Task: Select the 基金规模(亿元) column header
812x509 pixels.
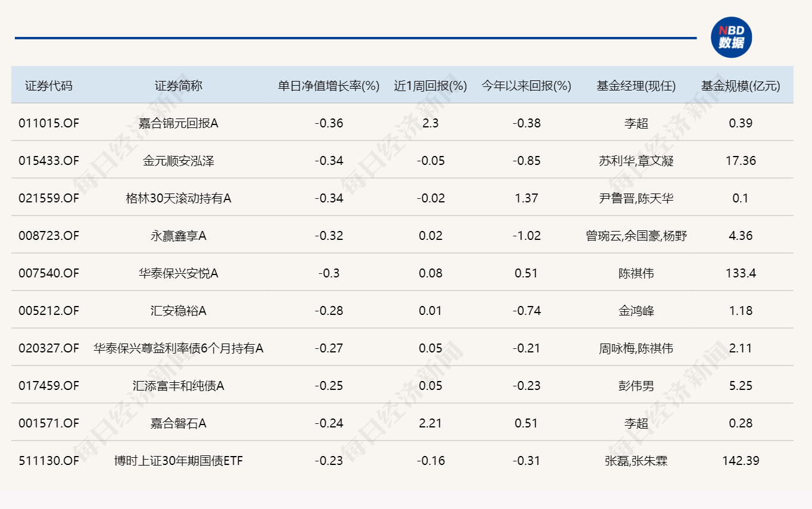Action: (x=741, y=86)
